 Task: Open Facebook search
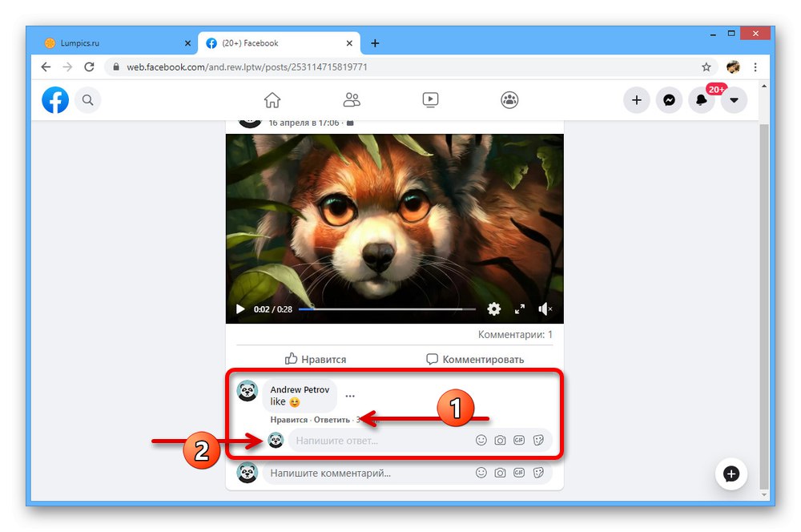[88, 99]
